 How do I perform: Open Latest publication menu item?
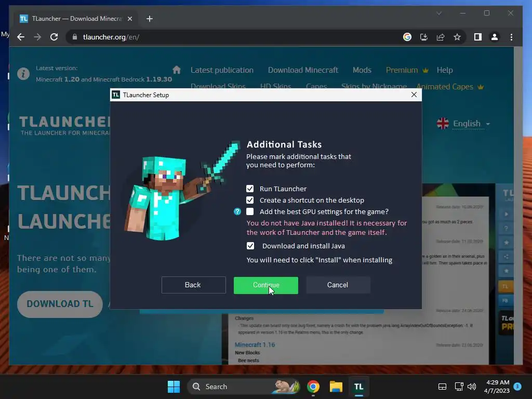(222, 70)
